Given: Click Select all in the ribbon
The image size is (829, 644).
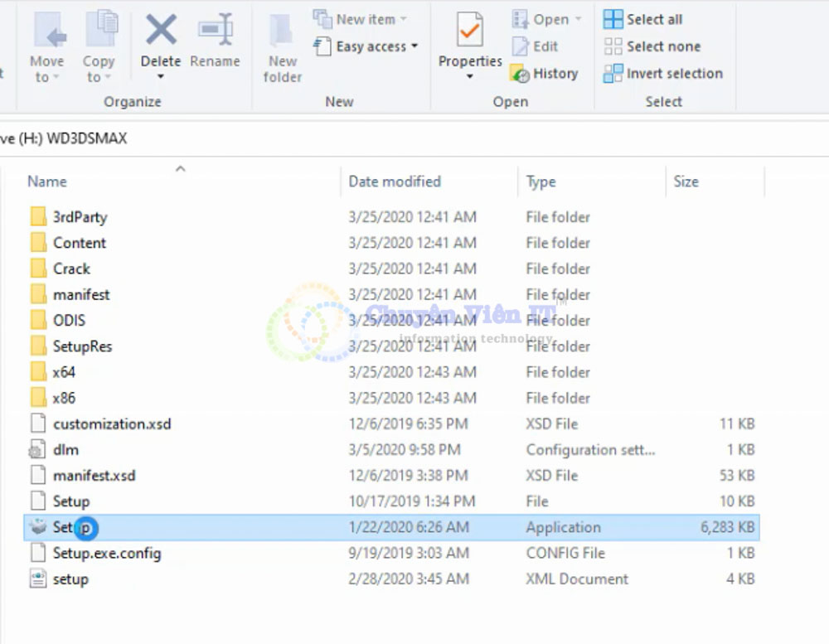Looking at the screenshot, I should pyautogui.click(x=643, y=19).
